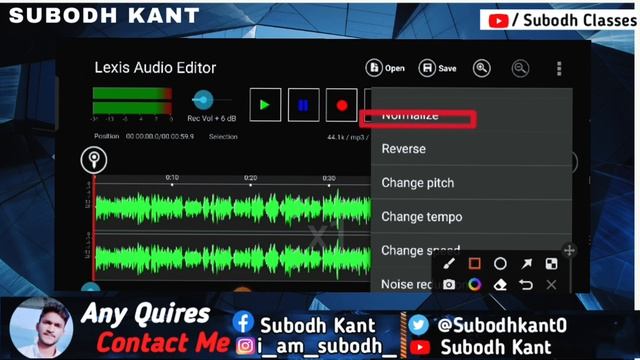Move the annotation toolbar handle icon

point(569,250)
